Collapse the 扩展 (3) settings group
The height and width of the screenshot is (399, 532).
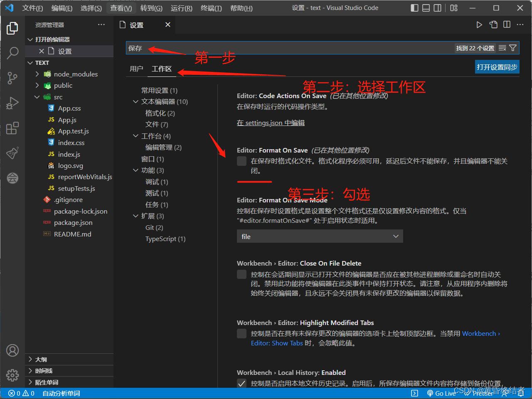[x=135, y=216]
